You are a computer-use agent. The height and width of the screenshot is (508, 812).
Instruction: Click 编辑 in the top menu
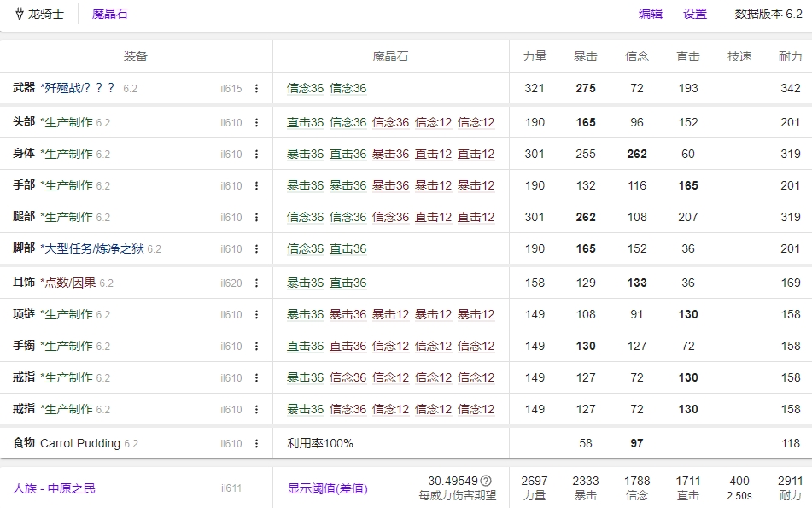tap(650, 14)
